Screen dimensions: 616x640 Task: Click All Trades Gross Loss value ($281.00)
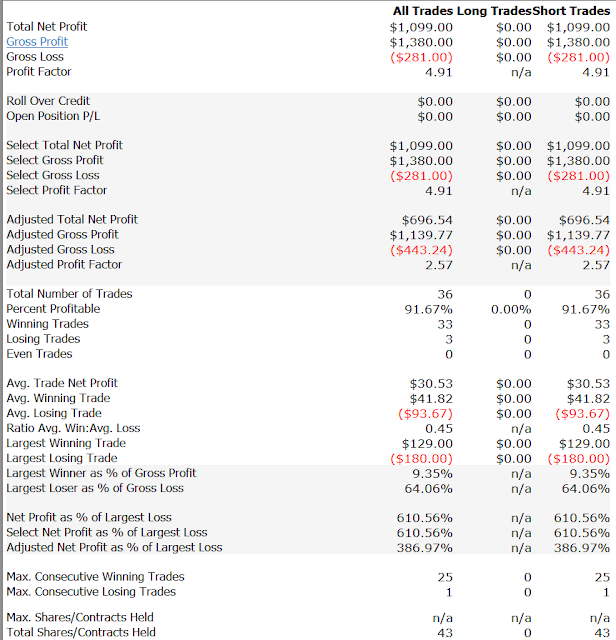click(421, 57)
